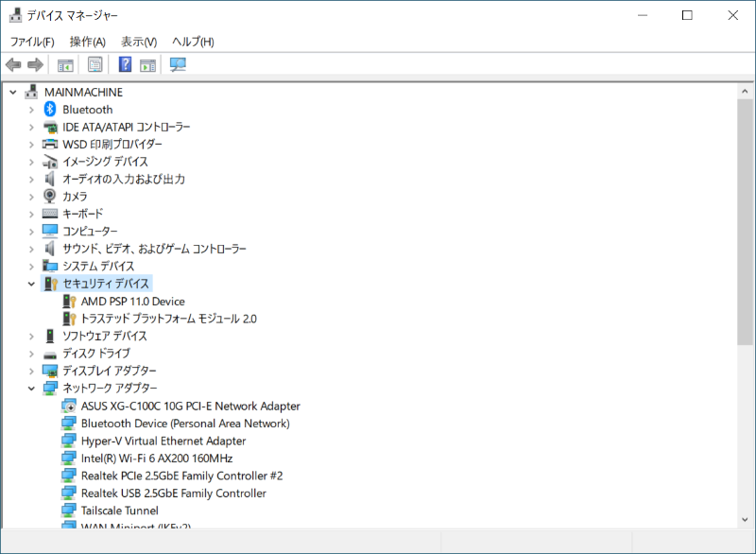Click the show/hide action pane toolbar icon
The width and height of the screenshot is (756, 554).
tap(147, 65)
